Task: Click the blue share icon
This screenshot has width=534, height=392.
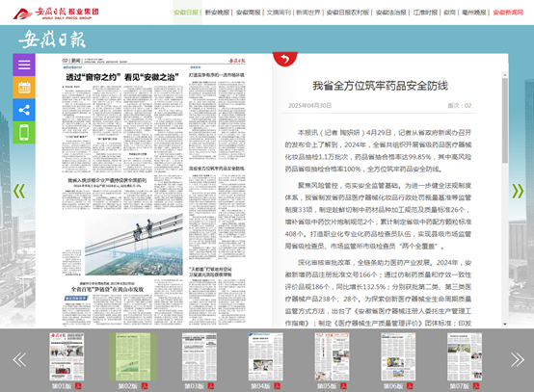Action: pos(24,110)
